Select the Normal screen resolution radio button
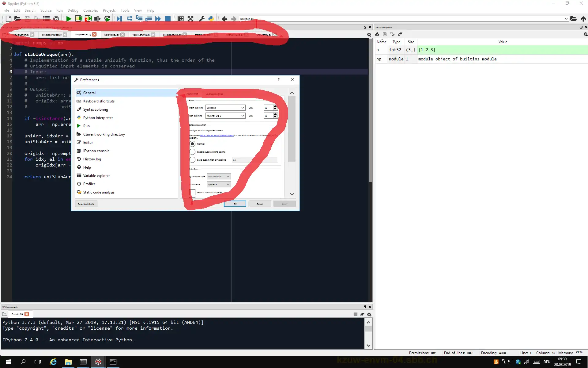 tap(192, 144)
